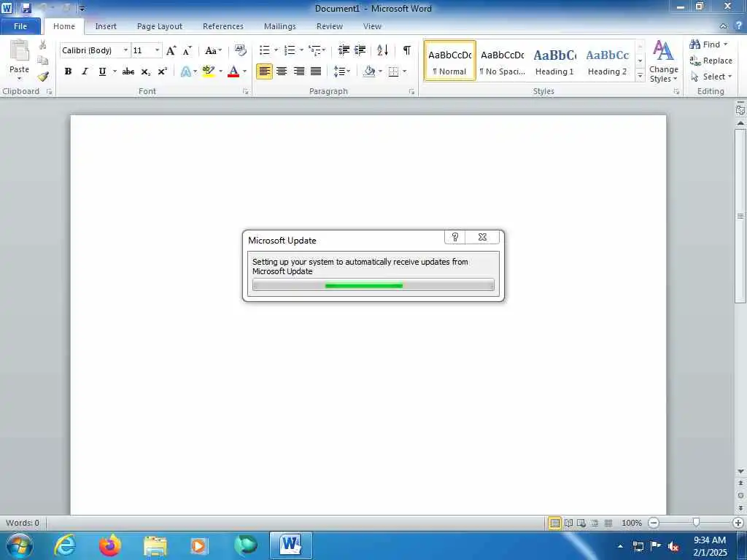Viewport: 747px width, 560px height.
Task: Click the Replace button
Action: 711,61
